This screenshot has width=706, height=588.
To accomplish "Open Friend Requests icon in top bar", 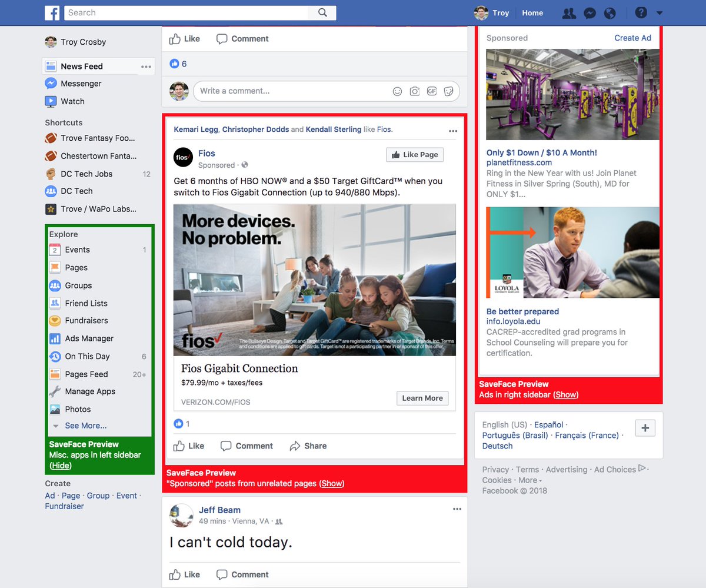I will [x=569, y=13].
